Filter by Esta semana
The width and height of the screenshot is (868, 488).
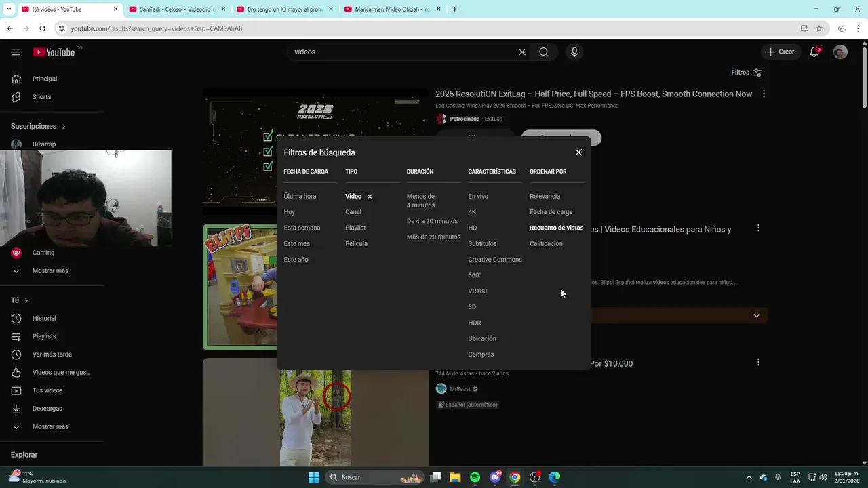coord(302,228)
